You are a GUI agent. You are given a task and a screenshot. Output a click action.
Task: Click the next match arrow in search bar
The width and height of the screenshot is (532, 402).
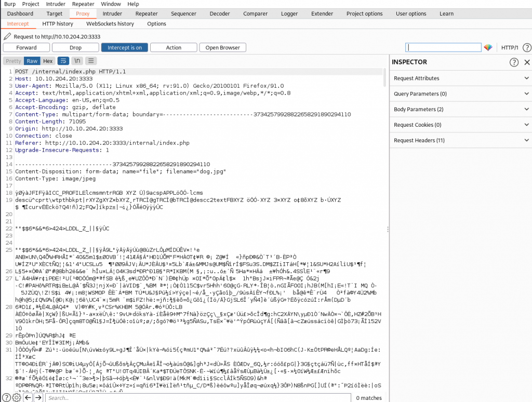click(x=38, y=397)
